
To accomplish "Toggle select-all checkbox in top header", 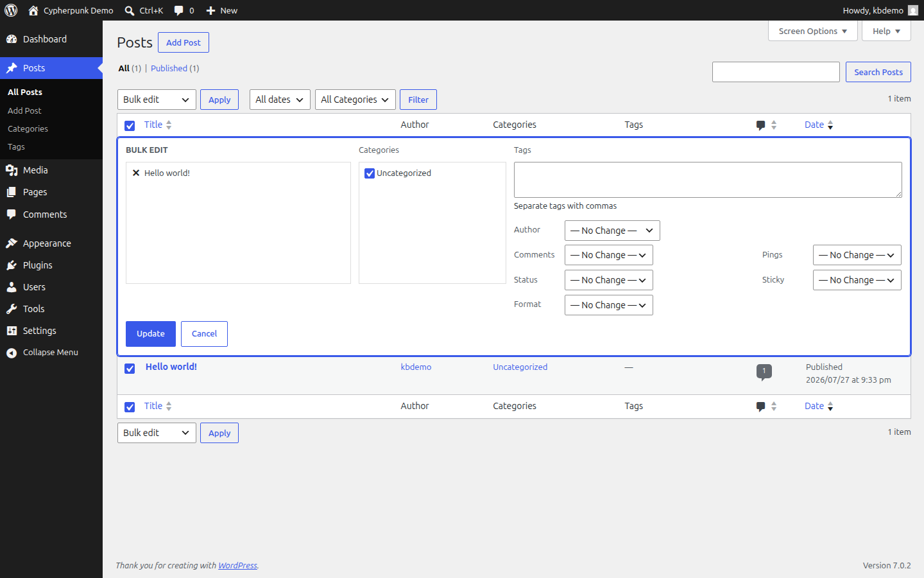I will (130, 126).
